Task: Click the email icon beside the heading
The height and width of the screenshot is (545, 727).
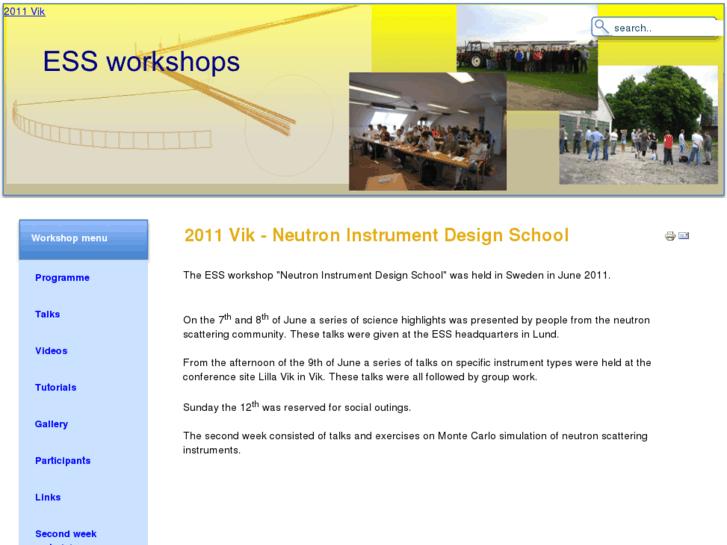Action: [684, 236]
